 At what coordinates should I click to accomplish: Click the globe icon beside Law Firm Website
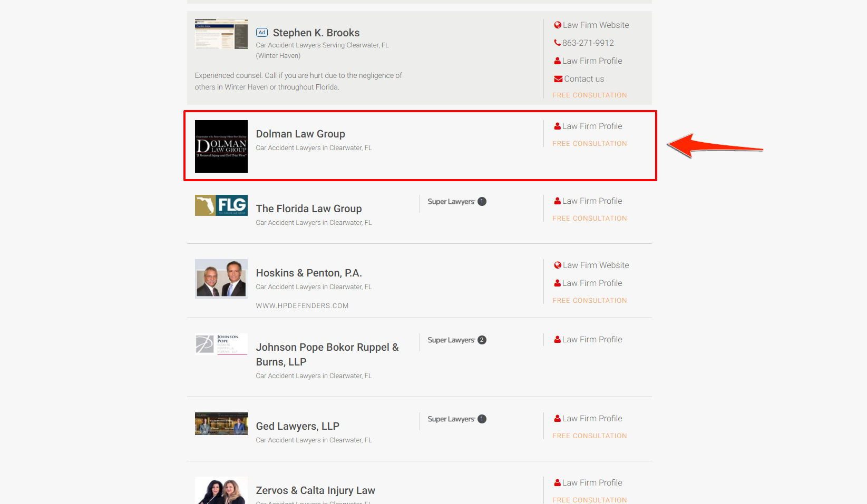[558, 25]
